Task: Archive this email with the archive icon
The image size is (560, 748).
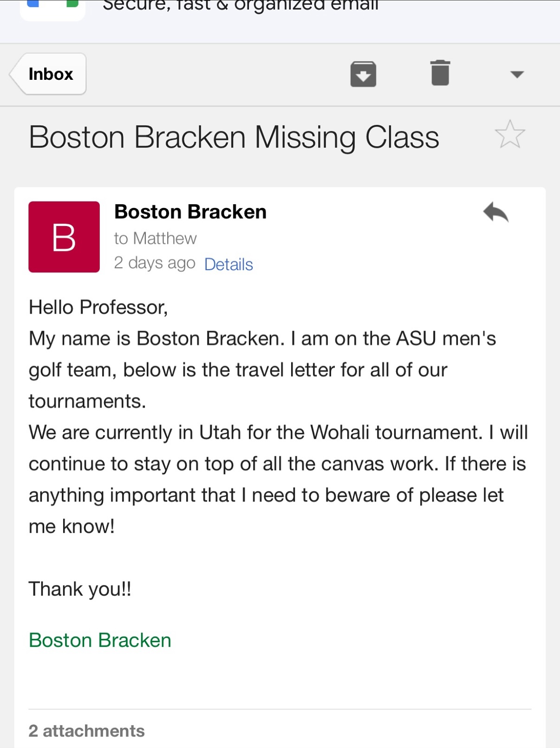Action: 363,74
